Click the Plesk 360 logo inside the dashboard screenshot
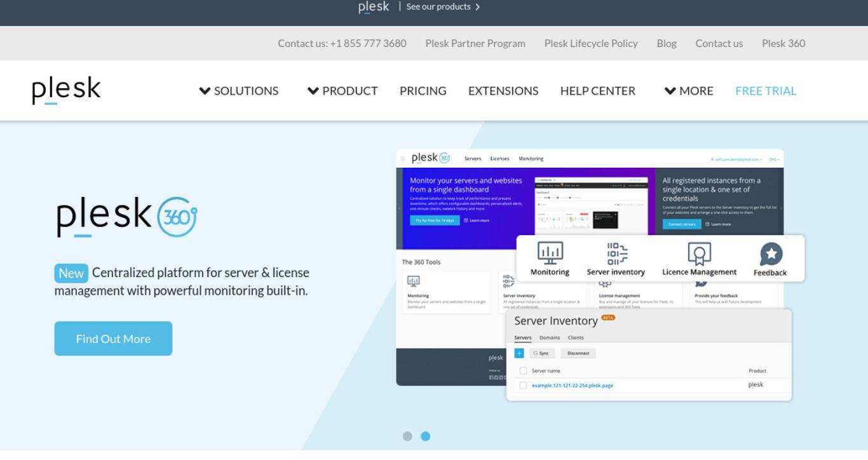The height and width of the screenshot is (460, 868). click(x=431, y=158)
